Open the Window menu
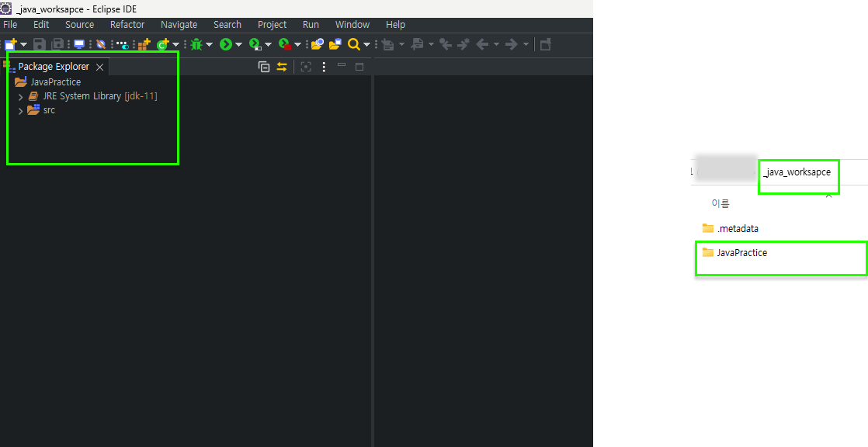This screenshot has width=868, height=447. point(352,24)
